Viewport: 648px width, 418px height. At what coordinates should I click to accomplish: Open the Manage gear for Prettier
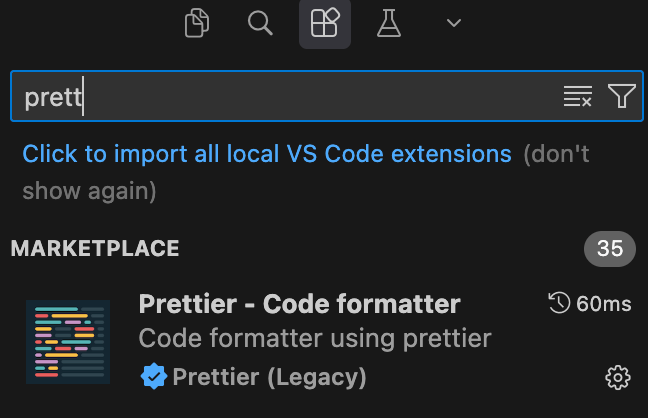(618, 377)
